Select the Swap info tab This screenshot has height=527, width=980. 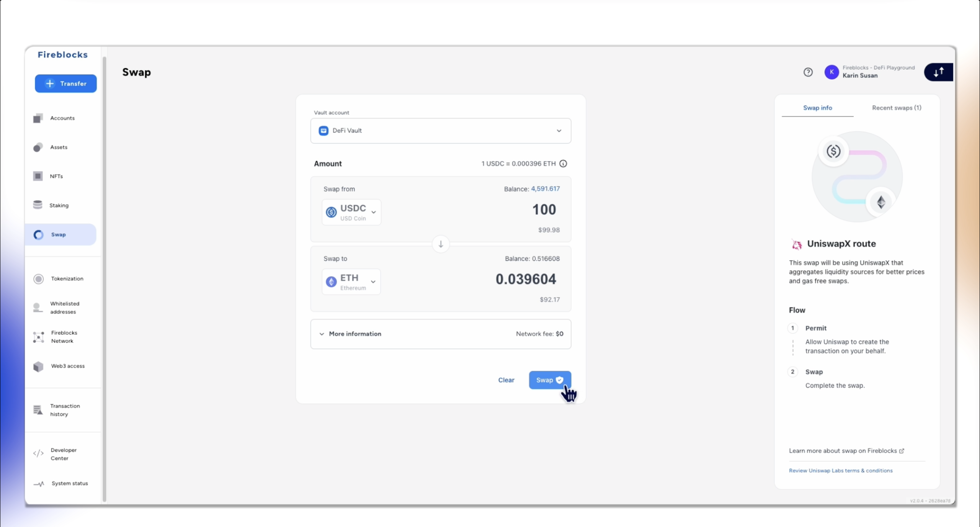coord(817,108)
